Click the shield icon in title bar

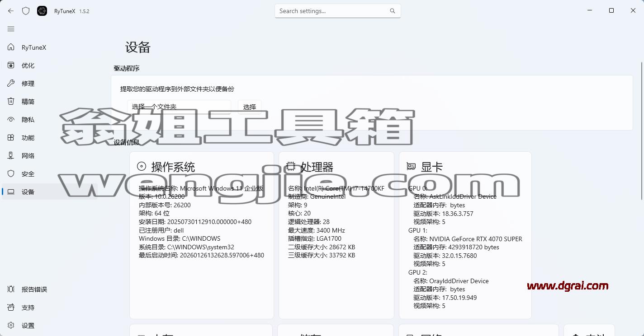tap(26, 11)
